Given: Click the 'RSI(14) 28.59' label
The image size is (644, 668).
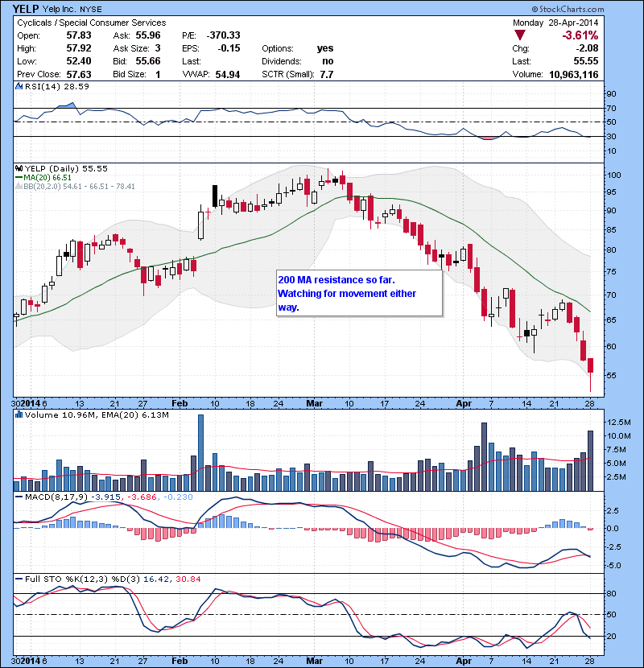Looking at the screenshot, I should (56, 86).
